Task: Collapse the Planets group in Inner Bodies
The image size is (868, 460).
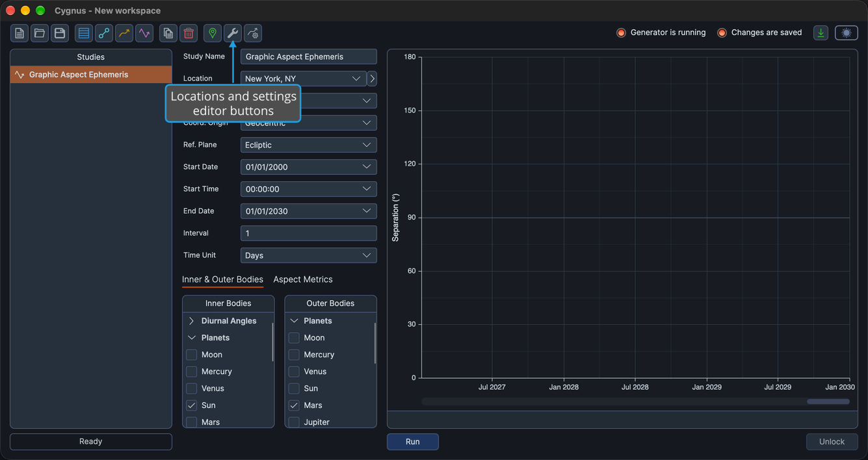Action: tap(191, 338)
